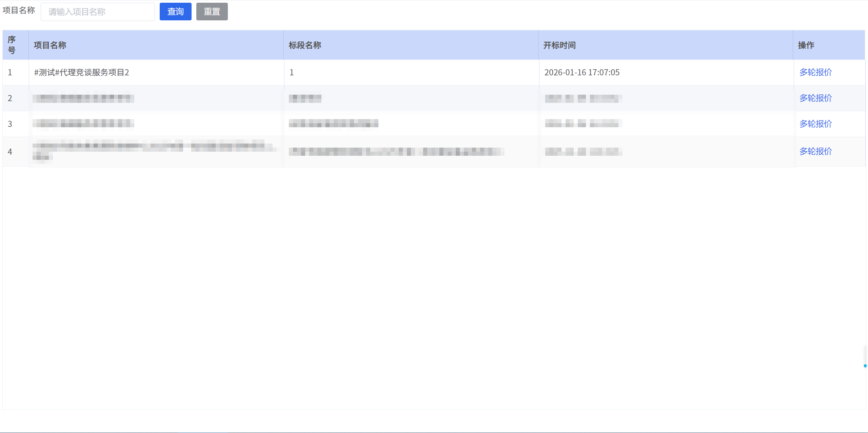Open 多轮报价 link in row 3
868x433 pixels.
(815, 124)
